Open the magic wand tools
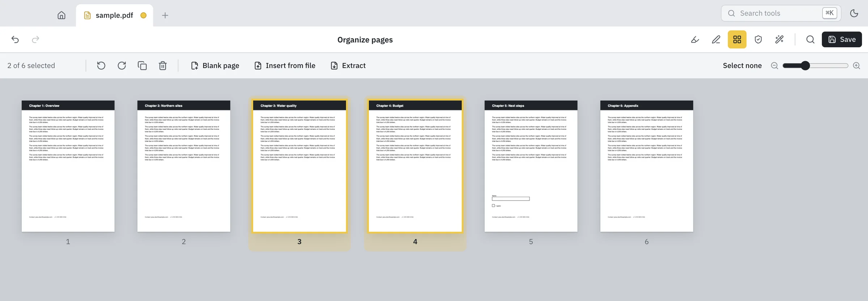The width and height of the screenshot is (868, 301). pyautogui.click(x=779, y=39)
